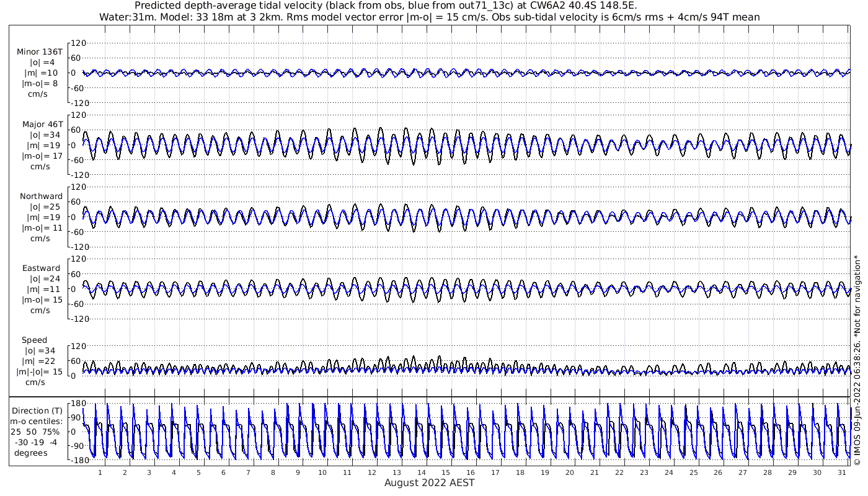Click the '120' tick on the Speed axis
The height and width of the screenshot is (496, 868).
(77, 346)
